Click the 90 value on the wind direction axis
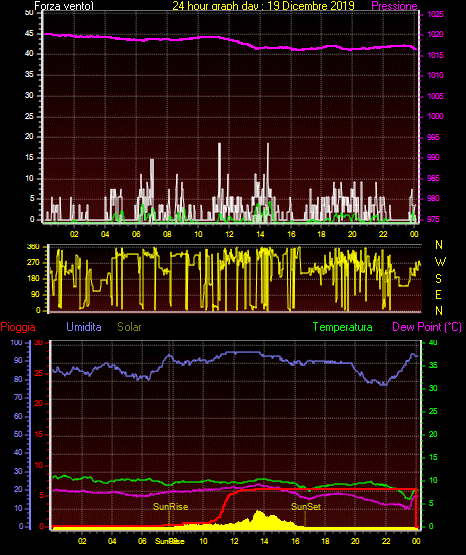The image size is (466, 555). (x=35, y=294)
